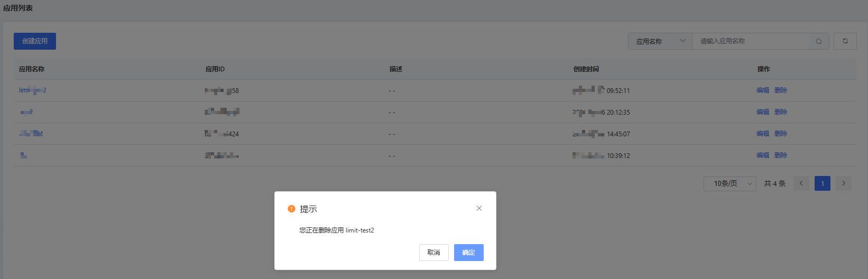
Task: Click 确定 to confirm deletion
Action: pos(469,253)
